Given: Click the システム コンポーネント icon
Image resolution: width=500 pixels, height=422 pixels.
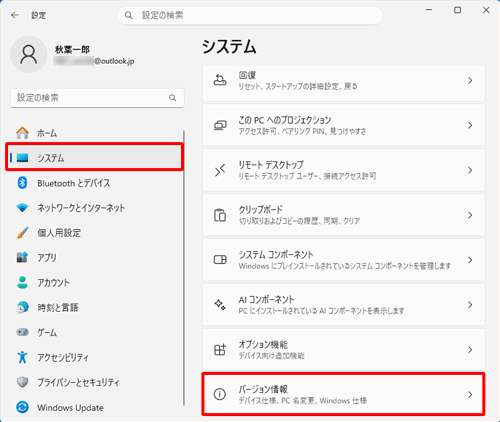Looking at the screenshot, I should click(220, 260).
